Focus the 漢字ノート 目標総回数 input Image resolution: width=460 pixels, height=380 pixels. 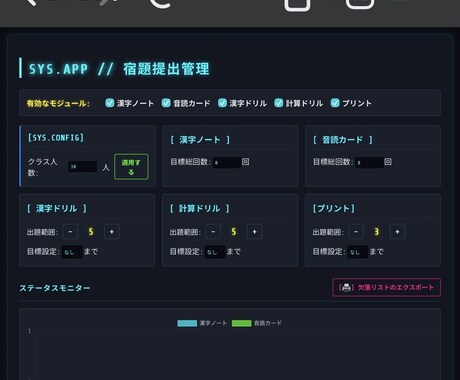227,163
